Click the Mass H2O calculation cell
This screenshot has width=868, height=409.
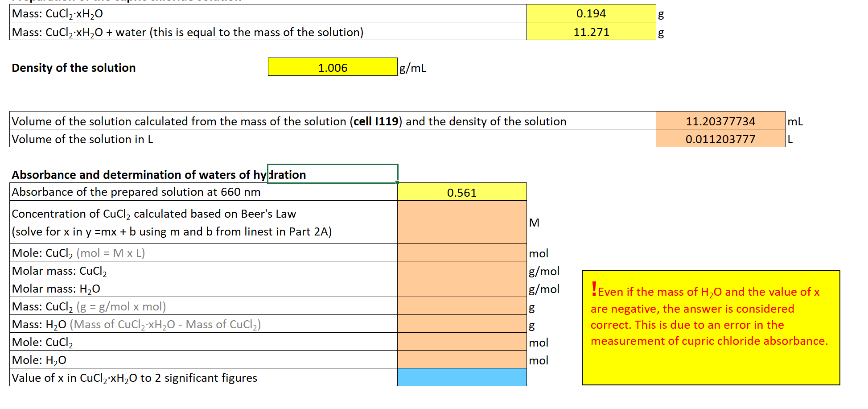[462, 324]
